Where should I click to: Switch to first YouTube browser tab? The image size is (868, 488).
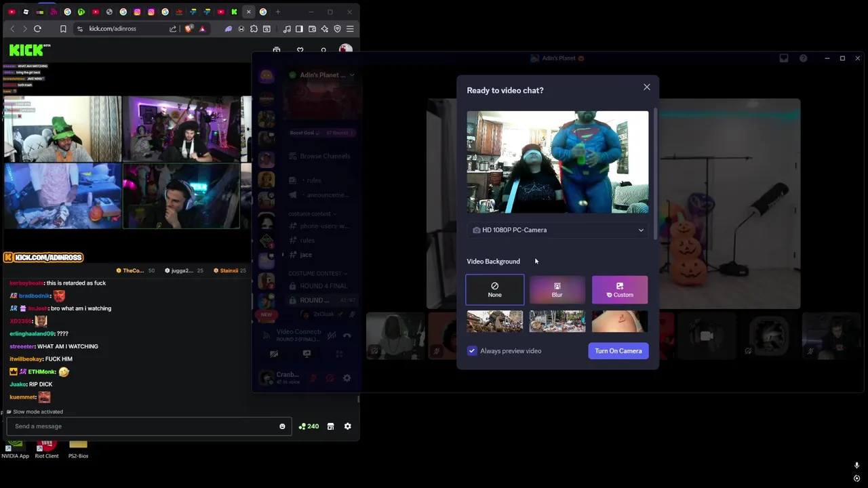click(x=12, y=12)
